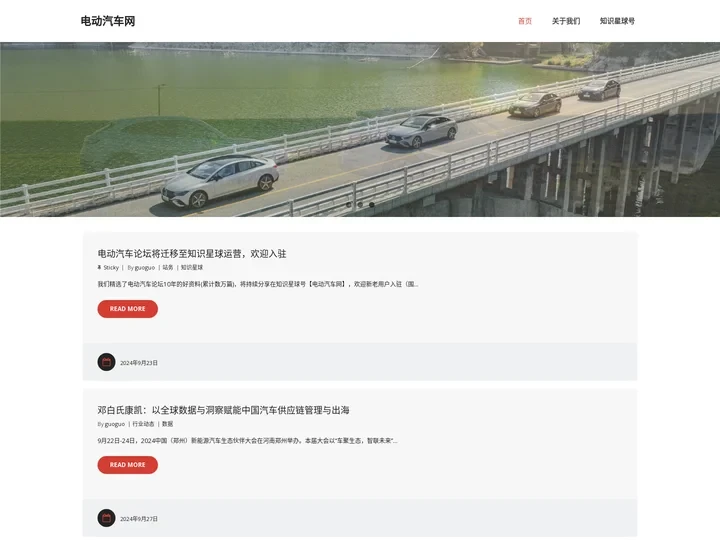The image size is (720, 540).
Task: Click the Sticky label text
Action: (x=111, y=268)
